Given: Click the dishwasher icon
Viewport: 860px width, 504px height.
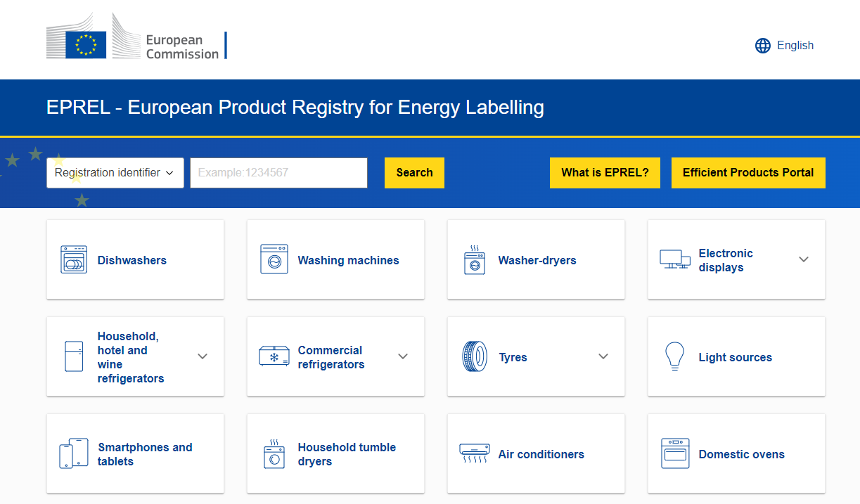Looking at the screenshot, I should coord(74,259).
